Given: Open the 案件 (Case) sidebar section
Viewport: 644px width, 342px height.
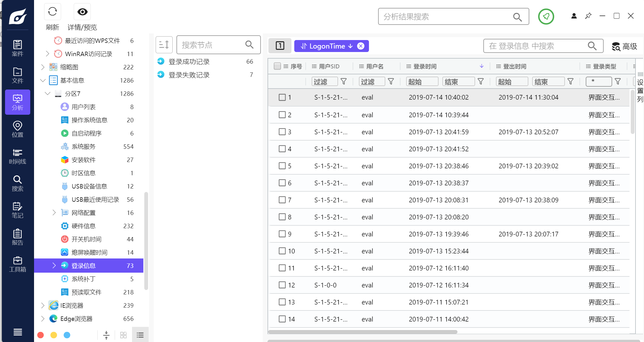Looking at the screenshot, I should pos(18,48).
